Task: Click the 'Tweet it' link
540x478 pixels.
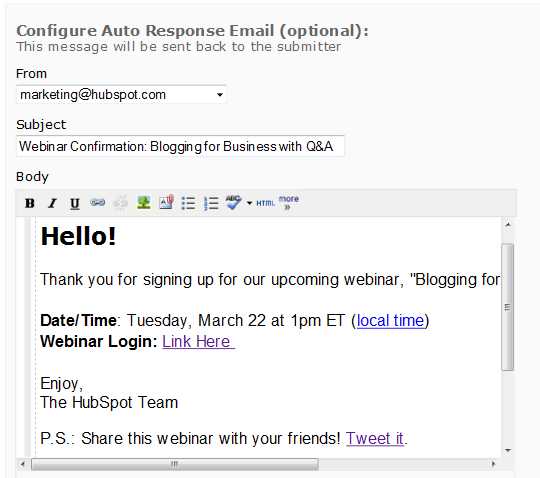Action: (x=375, y=438)
